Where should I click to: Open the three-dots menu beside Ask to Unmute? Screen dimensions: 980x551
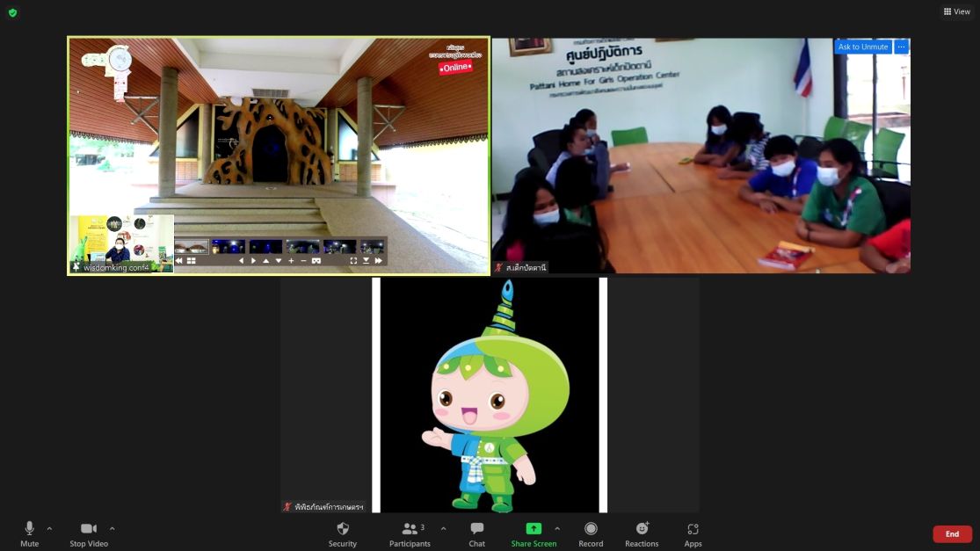(x=901, y=47)
